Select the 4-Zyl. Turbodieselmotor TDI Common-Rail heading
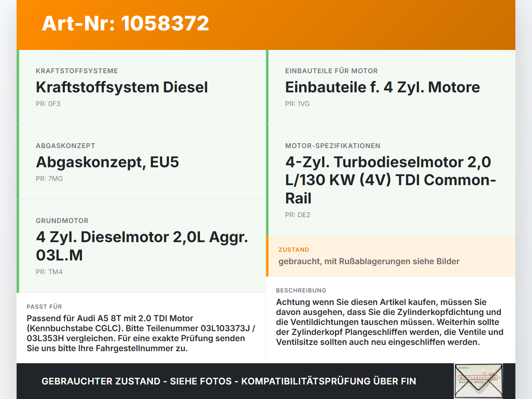The image size is (532, 399). coord(391,180)
